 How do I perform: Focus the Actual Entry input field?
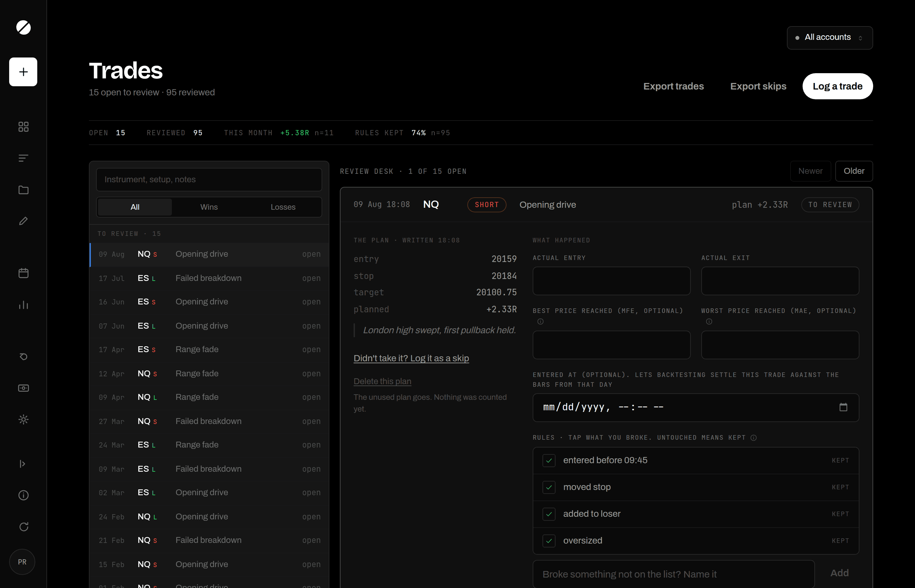[x=611, y=281]
